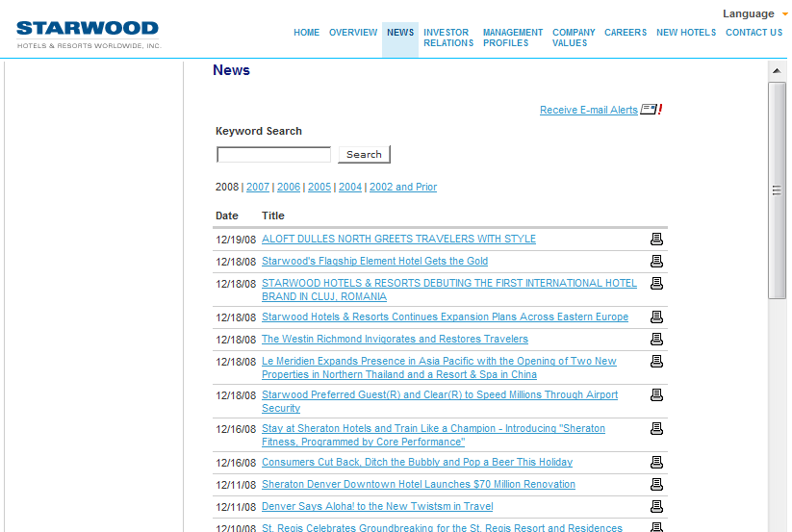This screenshot has width=792, height=532.
Task: View 2004 news archive
Action: pyautogui.click(x=350, y=188)
